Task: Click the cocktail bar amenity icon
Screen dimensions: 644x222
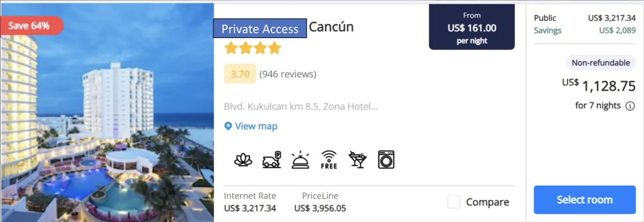Action: point(357,159)
